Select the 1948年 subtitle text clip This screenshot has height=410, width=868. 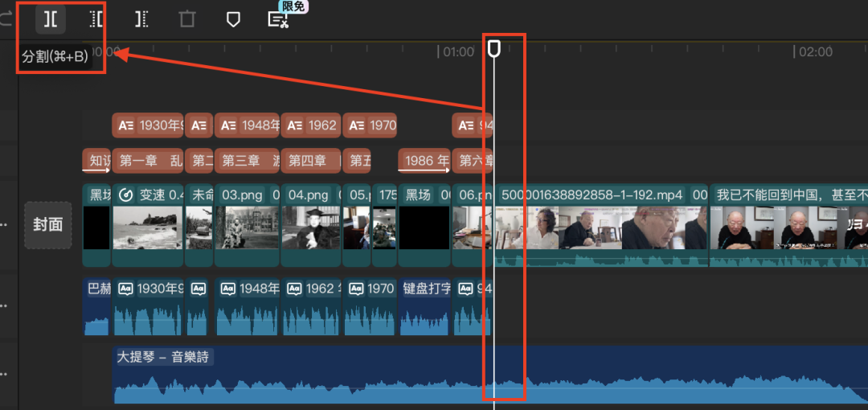click(x=247, y=125)
